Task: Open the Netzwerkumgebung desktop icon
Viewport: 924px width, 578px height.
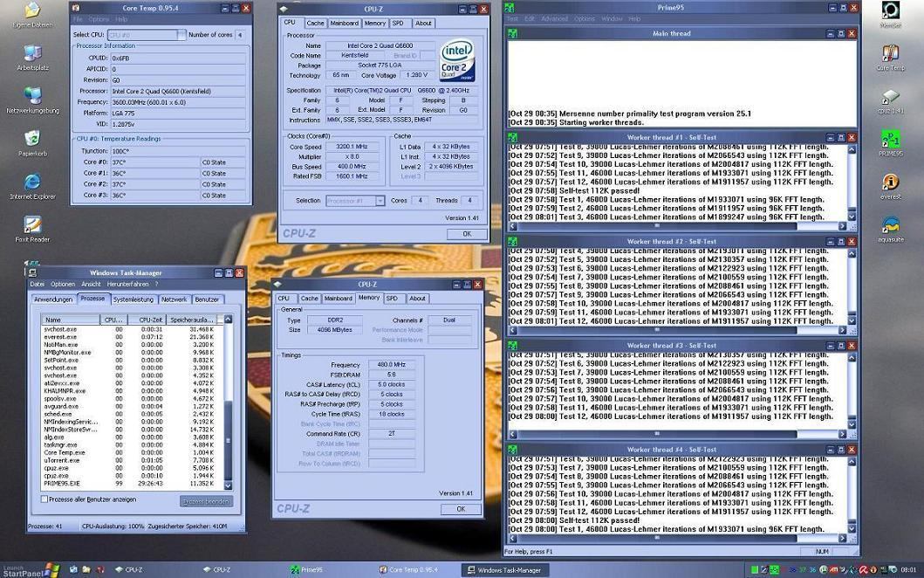Action: [x=32, y=99]
